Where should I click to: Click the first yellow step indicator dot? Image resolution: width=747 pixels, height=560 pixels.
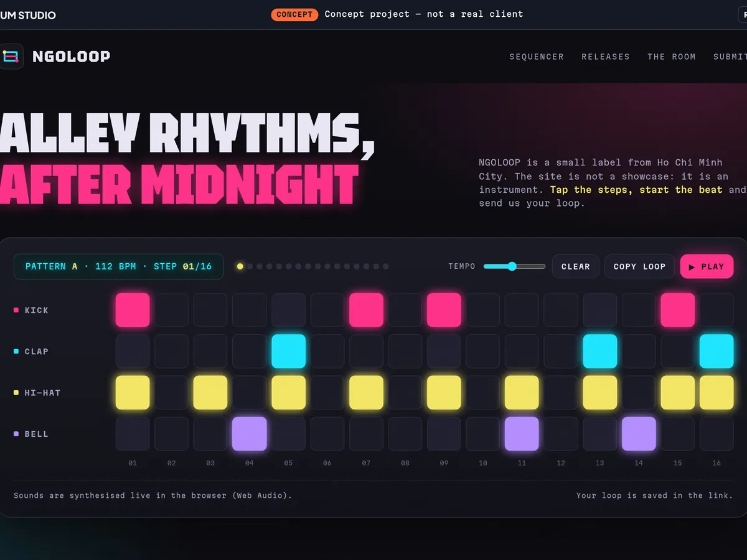tap(240, 266)
